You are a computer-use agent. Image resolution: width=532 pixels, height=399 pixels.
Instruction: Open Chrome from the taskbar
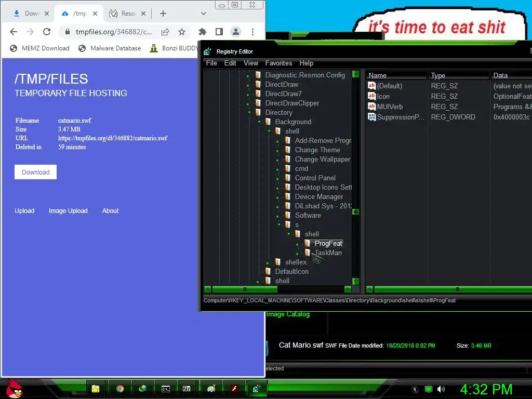pos(120,389)
